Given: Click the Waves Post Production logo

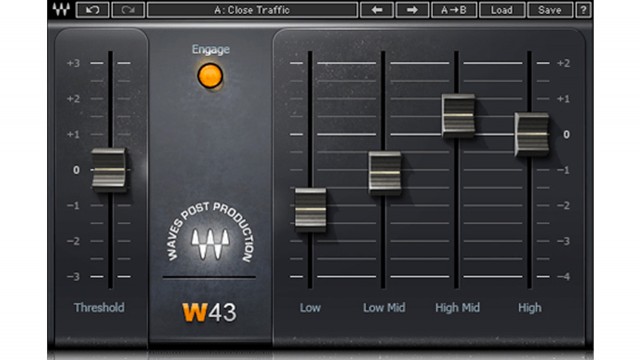Looking at the screenshot, I should [210, 233].
